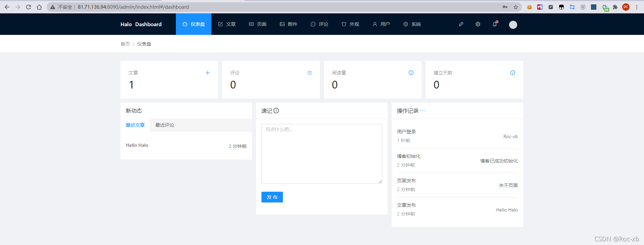Focus the 写点什么吧 journal text area
Screen dimensions: 644x245
[322, 154]
